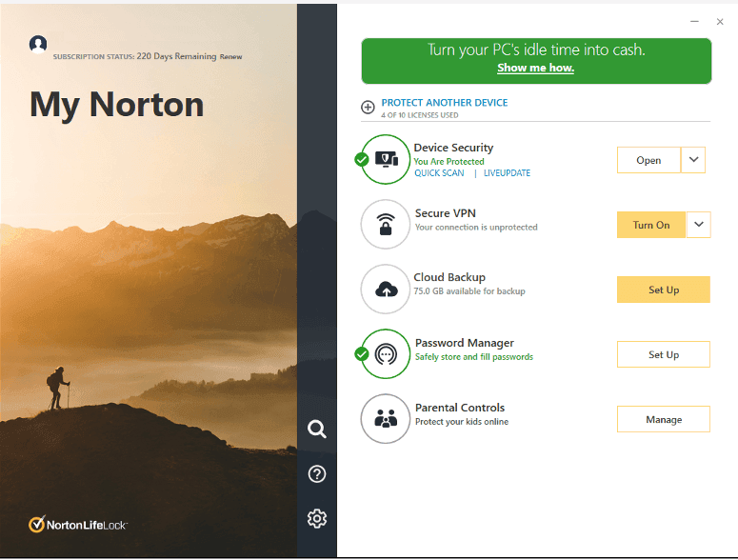Click the Cloud Backup title
The height and width of the screenshot is (560, 738).
pos(449,277)
